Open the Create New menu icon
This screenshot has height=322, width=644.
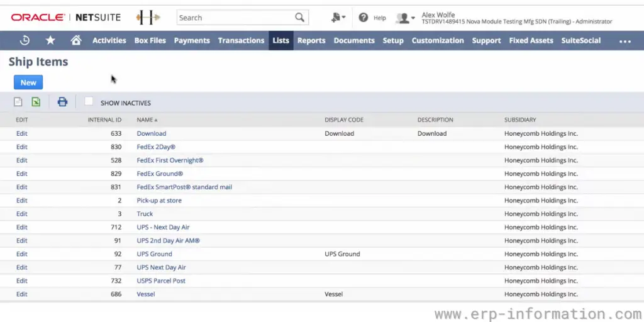tap(338, 18)
